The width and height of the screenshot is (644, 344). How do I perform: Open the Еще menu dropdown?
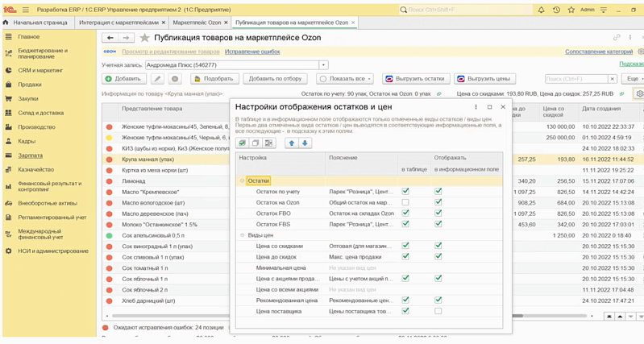[x=634, y=78]
